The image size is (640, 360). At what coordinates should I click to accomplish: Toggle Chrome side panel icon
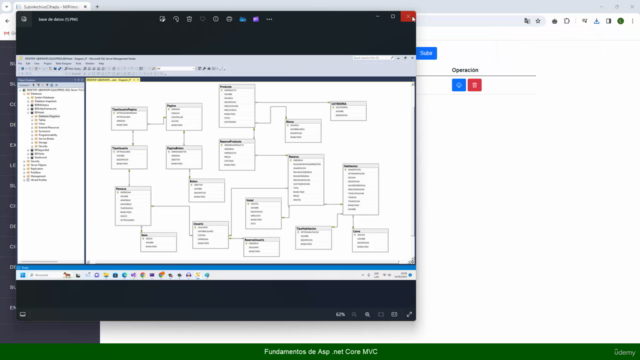pyautogui.click(x=609, y=21)
